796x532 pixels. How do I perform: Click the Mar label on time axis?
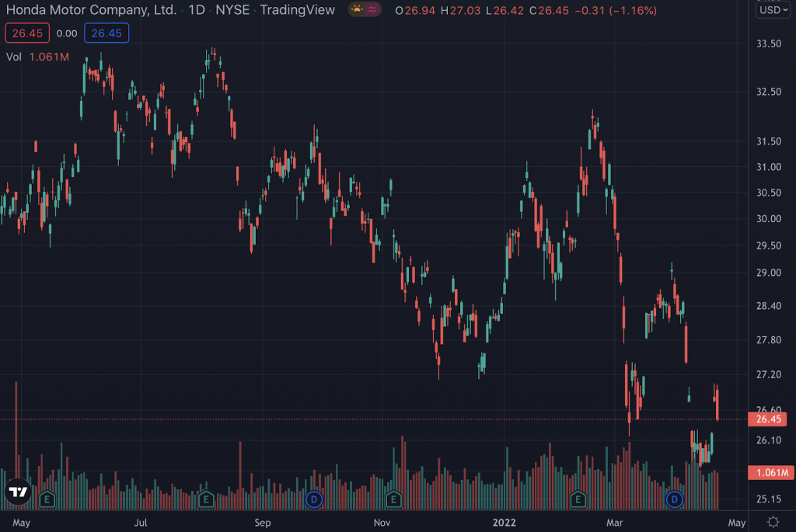[x=614, y=523]
